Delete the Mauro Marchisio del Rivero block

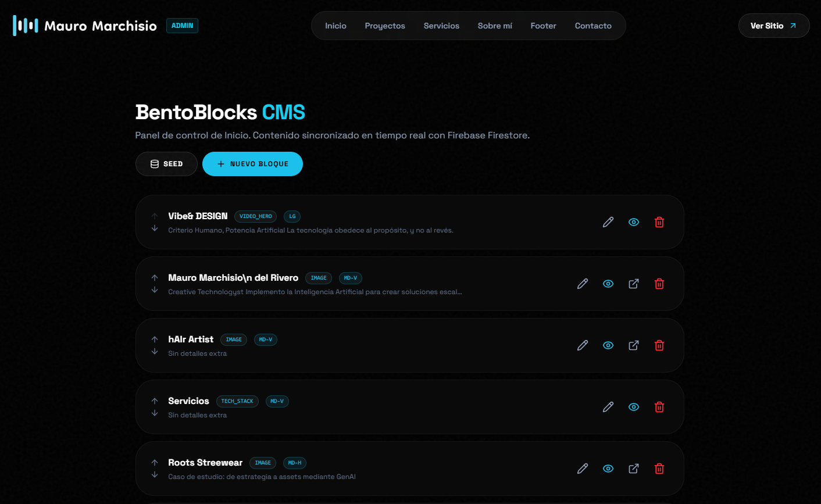click(659, 284)
